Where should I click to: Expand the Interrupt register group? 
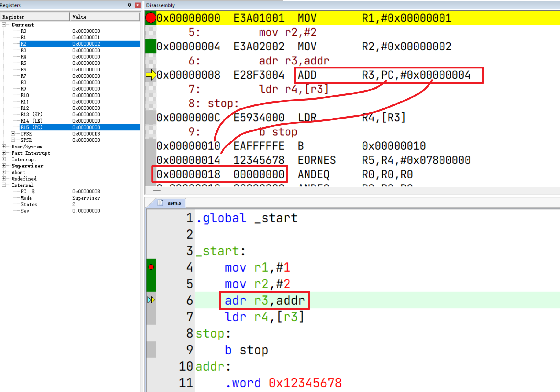[x=4, y=159]
